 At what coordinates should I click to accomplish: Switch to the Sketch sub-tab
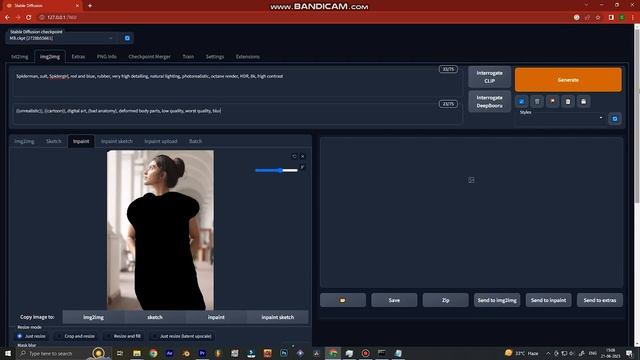point(53,141)
